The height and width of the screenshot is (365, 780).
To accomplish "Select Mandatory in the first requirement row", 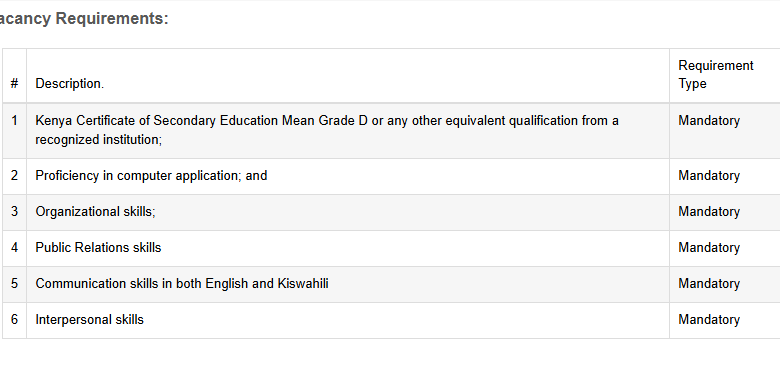I will 709,121.
